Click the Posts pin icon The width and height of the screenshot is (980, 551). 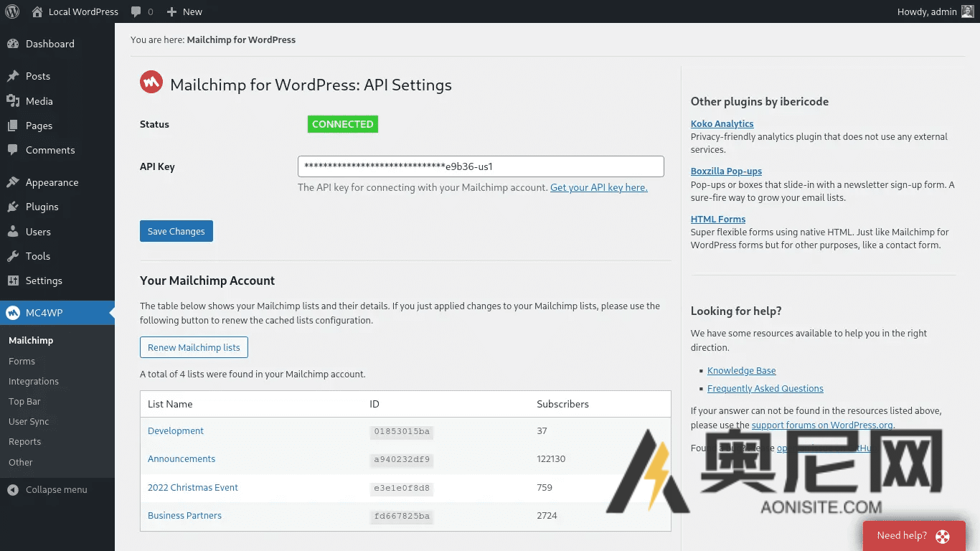pyautogui.click(x=13, y=76)
